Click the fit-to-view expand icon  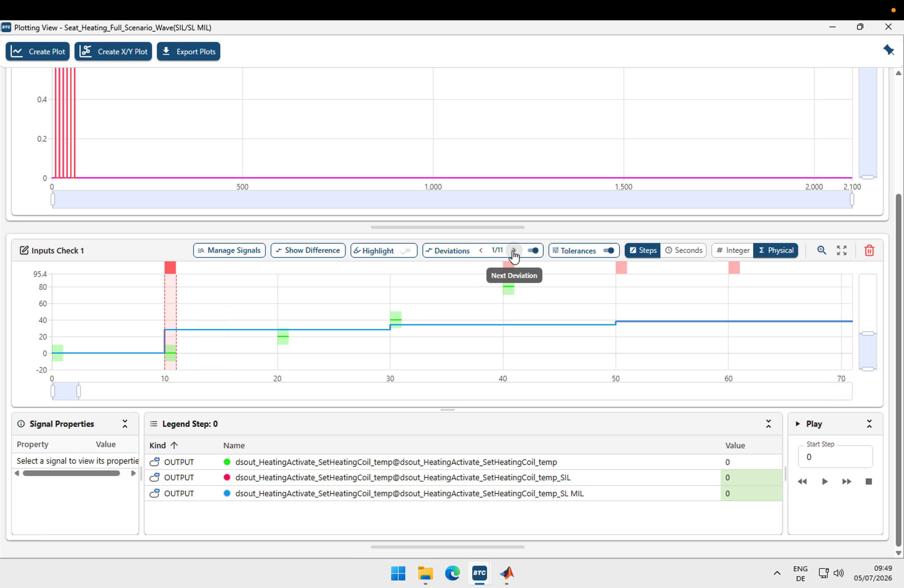pyautogui.click(x=842, y=251)
